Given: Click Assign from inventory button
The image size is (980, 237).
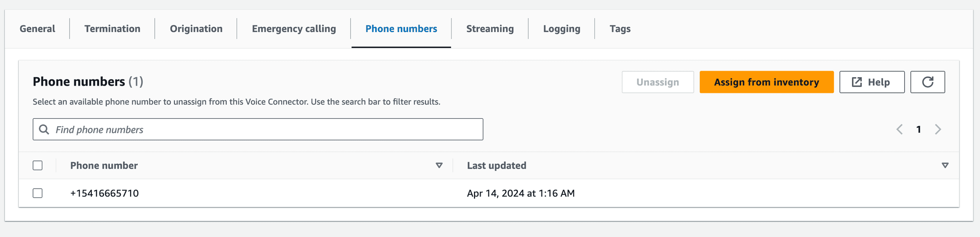Looking at the screenshot, I should pos(766,82).
